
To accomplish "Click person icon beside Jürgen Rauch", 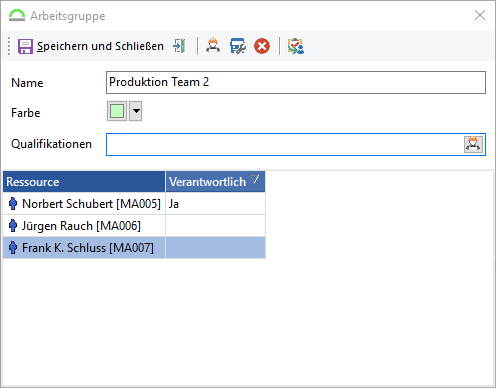I will tap(13, 226).
